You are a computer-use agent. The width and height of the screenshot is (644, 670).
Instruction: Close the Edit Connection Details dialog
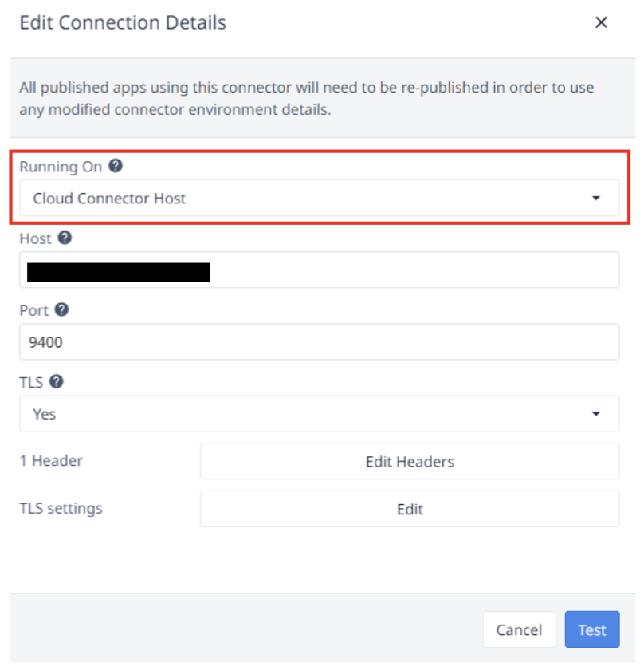(x=602, y=22)
